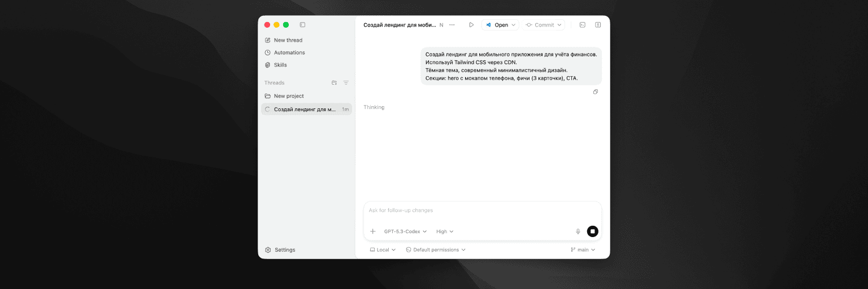
Task: Copy the user message with copy icon
Action: coord(596,91)
